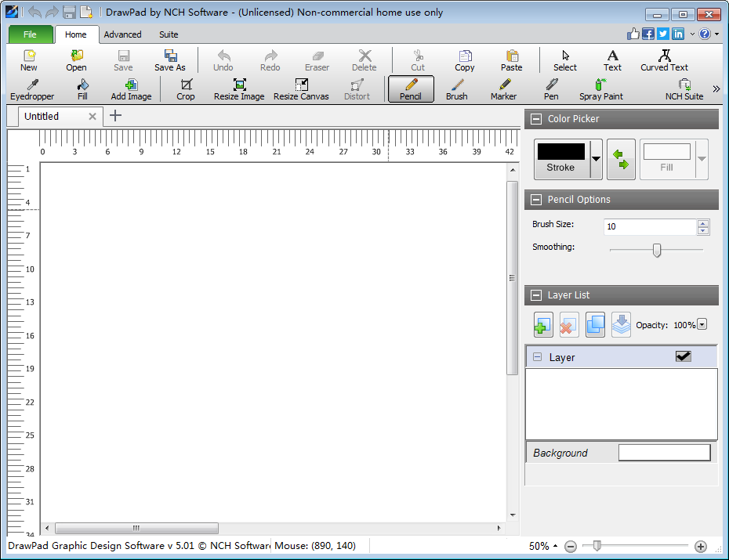Pick the Eyedropper tool
Screen dimensions: 729x560
pyautogui.click(x=32, y=89)
